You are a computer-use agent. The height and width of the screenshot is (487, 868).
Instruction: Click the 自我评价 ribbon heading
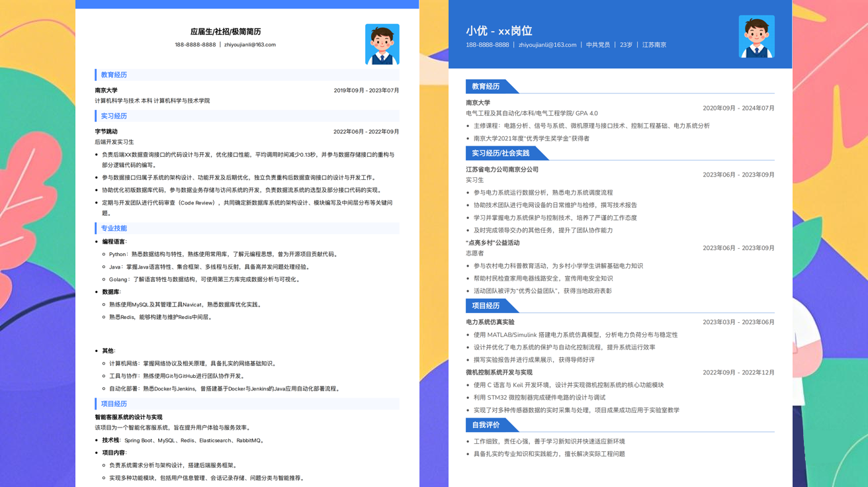point(486,425)
